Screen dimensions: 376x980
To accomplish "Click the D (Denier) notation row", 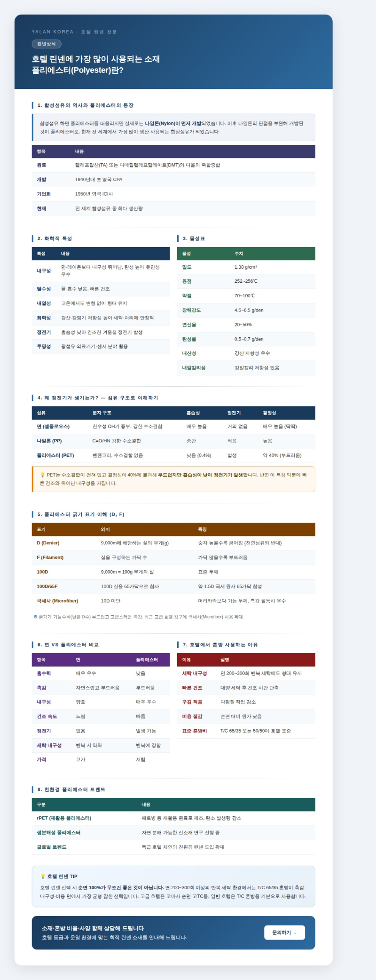I will [x=48, y=542].
